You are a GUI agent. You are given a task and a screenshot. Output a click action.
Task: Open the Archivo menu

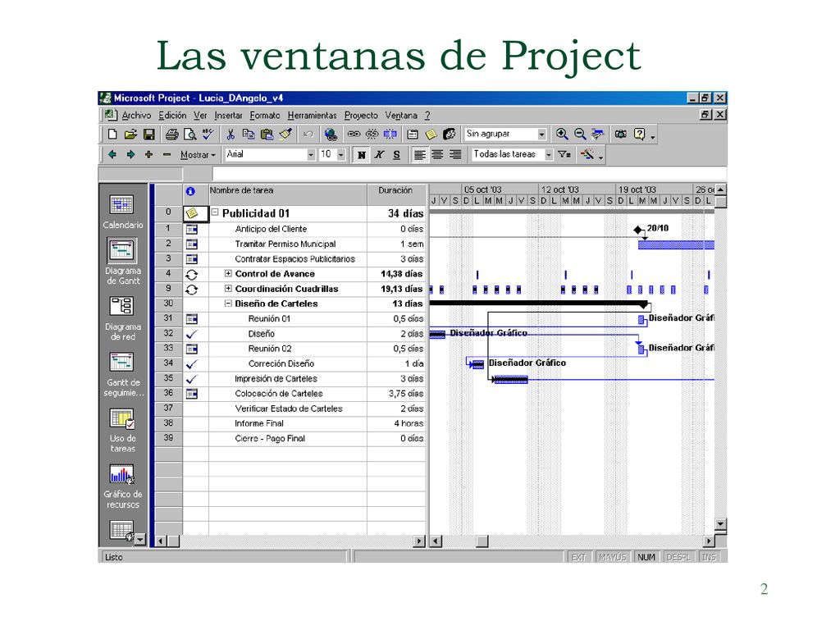point(136,115)
